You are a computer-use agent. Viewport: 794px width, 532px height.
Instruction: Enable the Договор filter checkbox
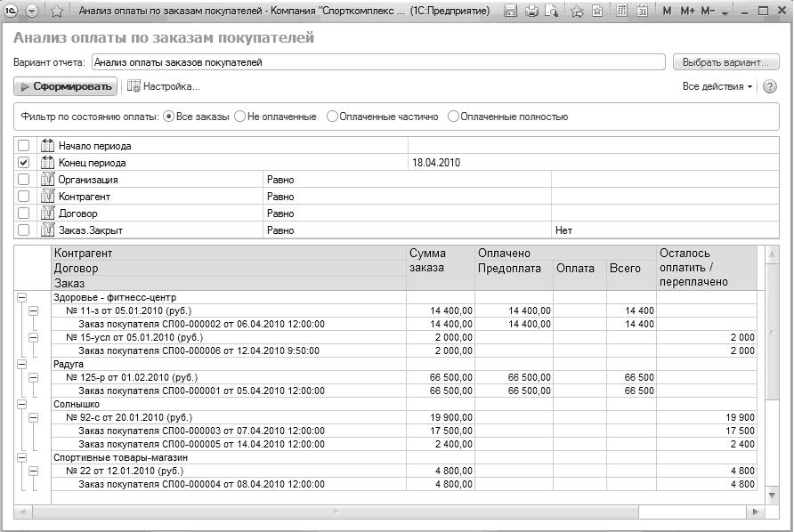[24, 214]
